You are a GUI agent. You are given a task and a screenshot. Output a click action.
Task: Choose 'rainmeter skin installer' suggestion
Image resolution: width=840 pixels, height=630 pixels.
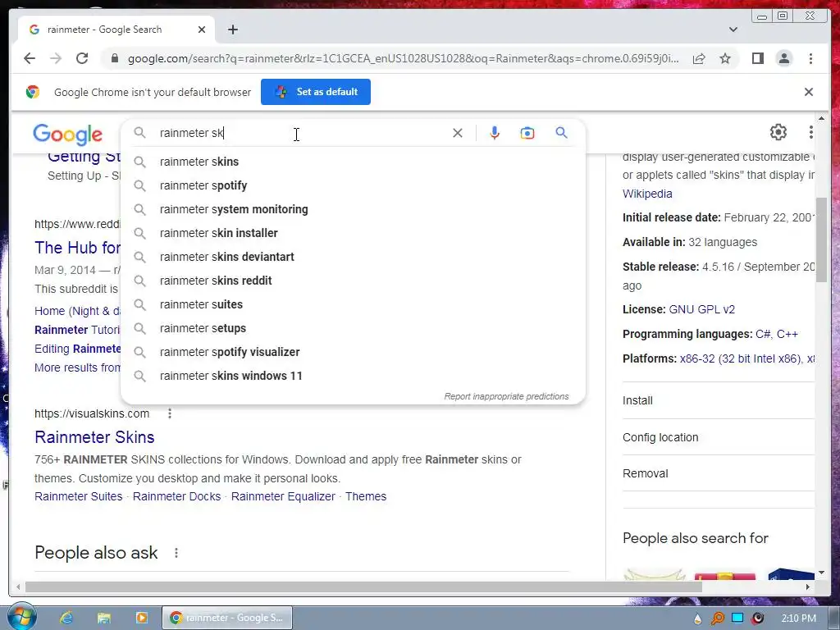[x=354, y=233]
